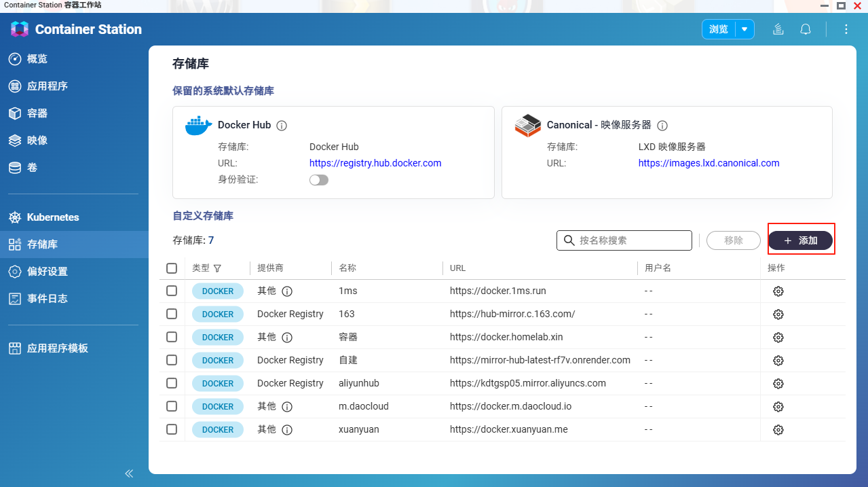Click the Docker Hub whale logo
868x487 pixels.
(x=198, y=126)
